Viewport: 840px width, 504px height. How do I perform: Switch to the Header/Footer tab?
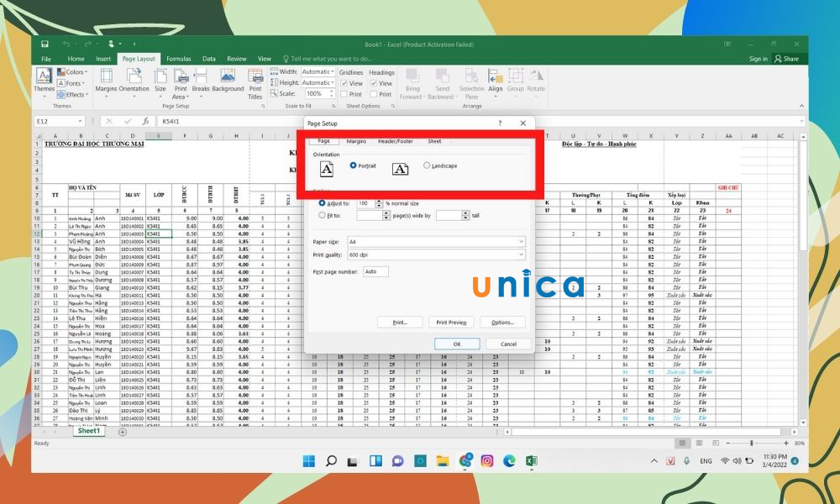(x=396, y=141)
